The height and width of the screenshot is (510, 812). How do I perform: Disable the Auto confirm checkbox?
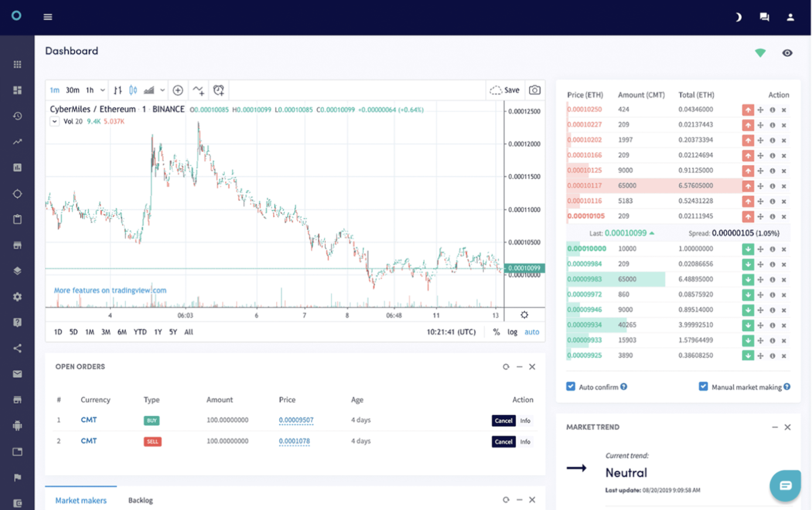pyautogui.click(x=570, y=386)
